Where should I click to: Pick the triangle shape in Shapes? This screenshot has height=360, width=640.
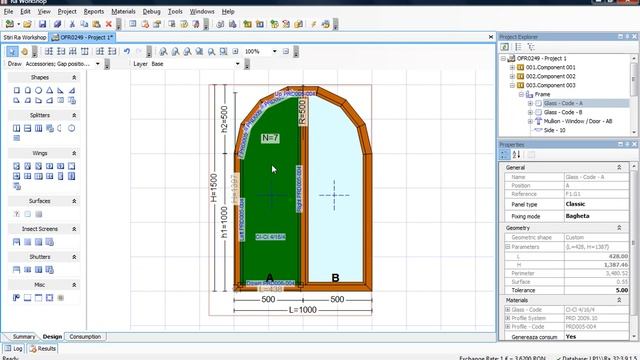pyautogui.click(x=49, y=90)
